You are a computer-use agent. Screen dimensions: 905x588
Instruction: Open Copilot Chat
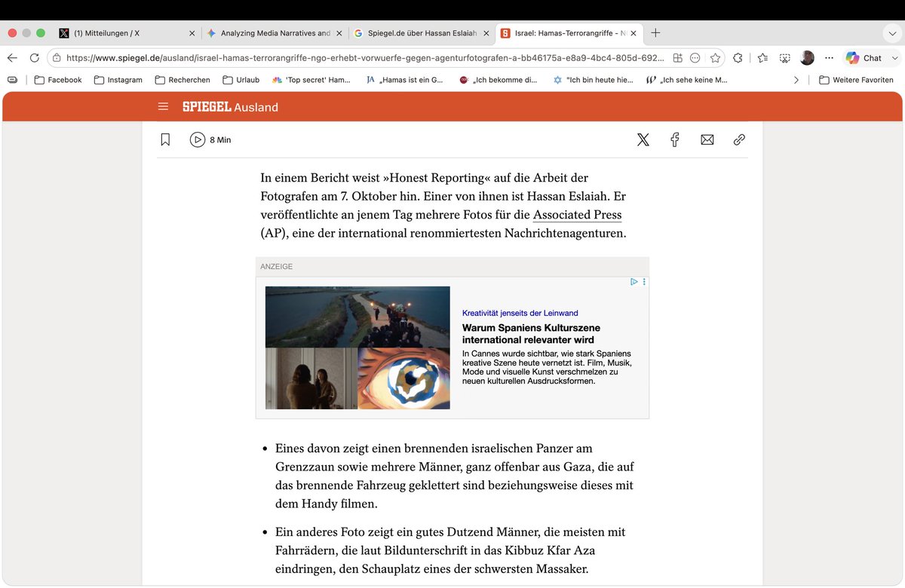864,58
